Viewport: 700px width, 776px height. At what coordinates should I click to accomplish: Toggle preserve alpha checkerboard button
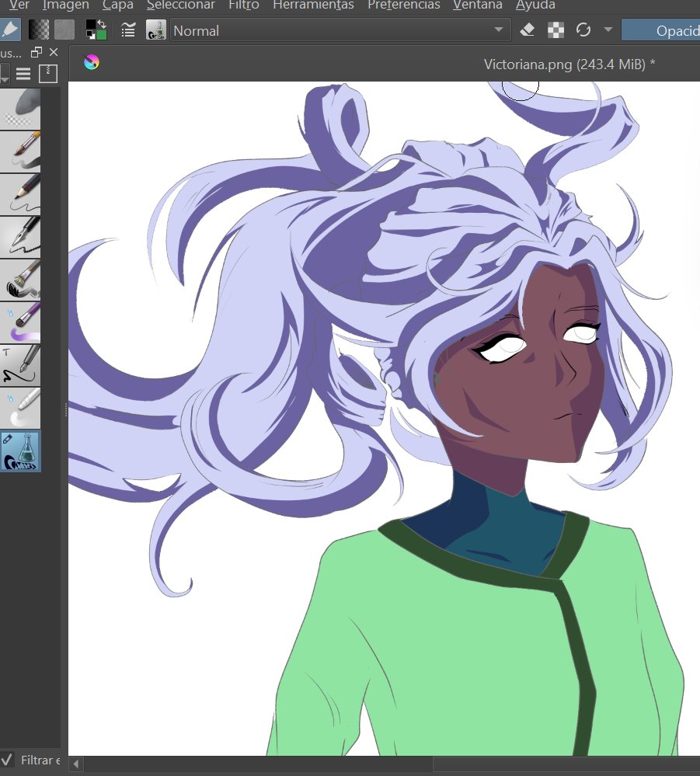click(x=555, y=30)
